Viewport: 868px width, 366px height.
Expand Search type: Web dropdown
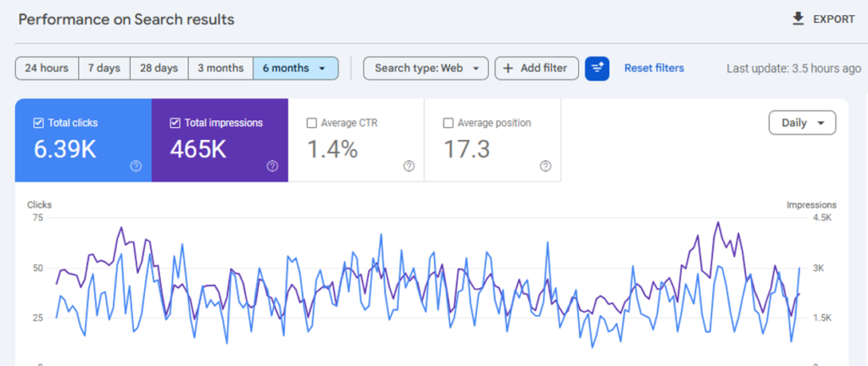(x=426, y=69)
